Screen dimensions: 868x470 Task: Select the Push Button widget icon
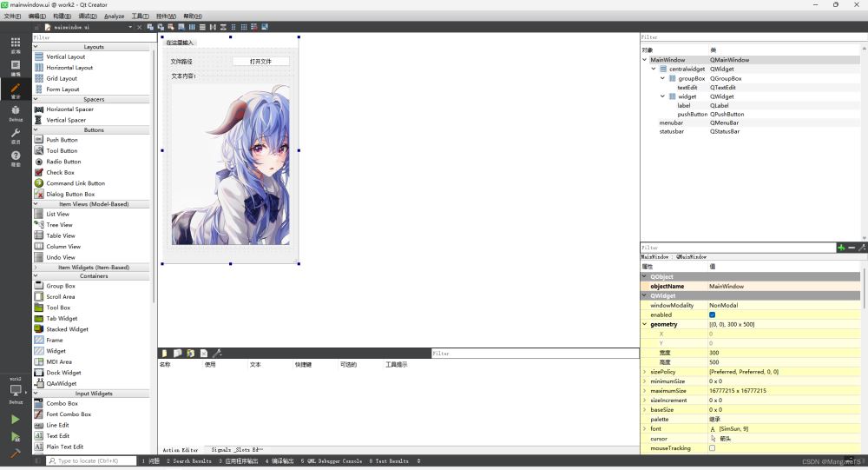tap(39, 140)
